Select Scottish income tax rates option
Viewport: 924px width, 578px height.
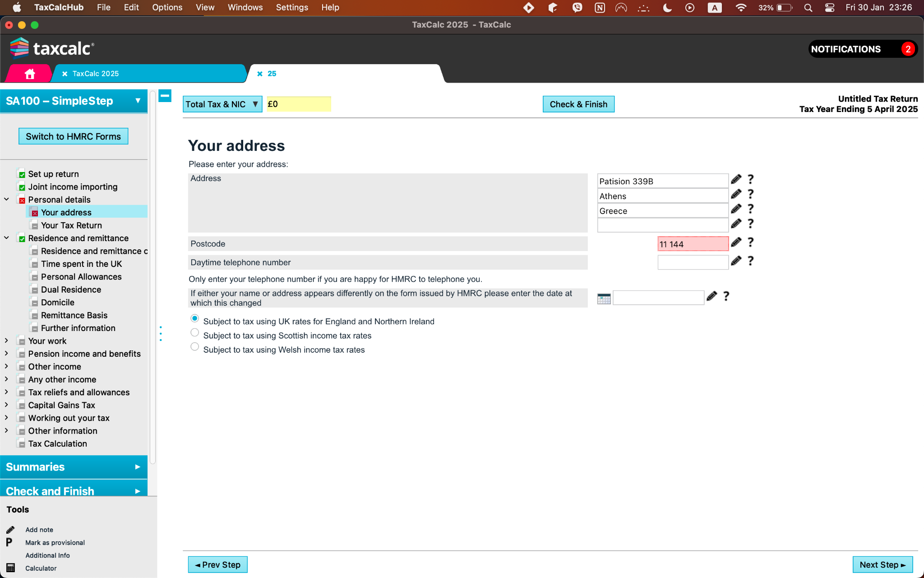coord(194,333)
